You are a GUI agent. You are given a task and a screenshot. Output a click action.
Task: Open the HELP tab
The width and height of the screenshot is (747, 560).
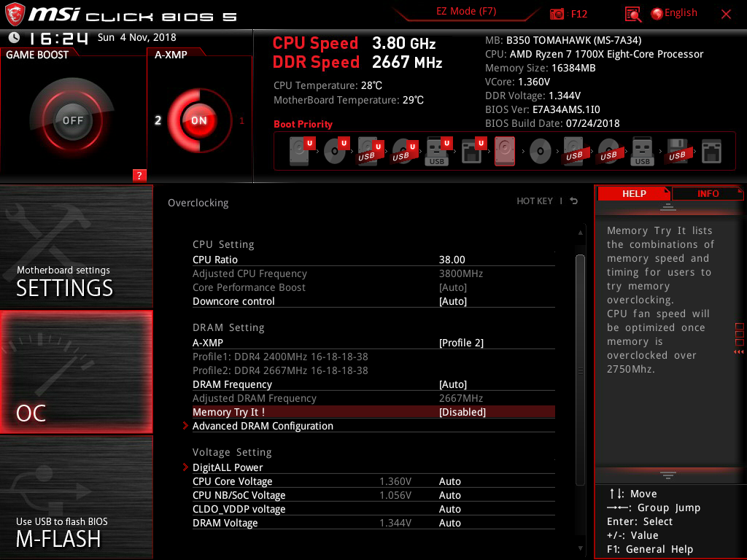(634, 193)
